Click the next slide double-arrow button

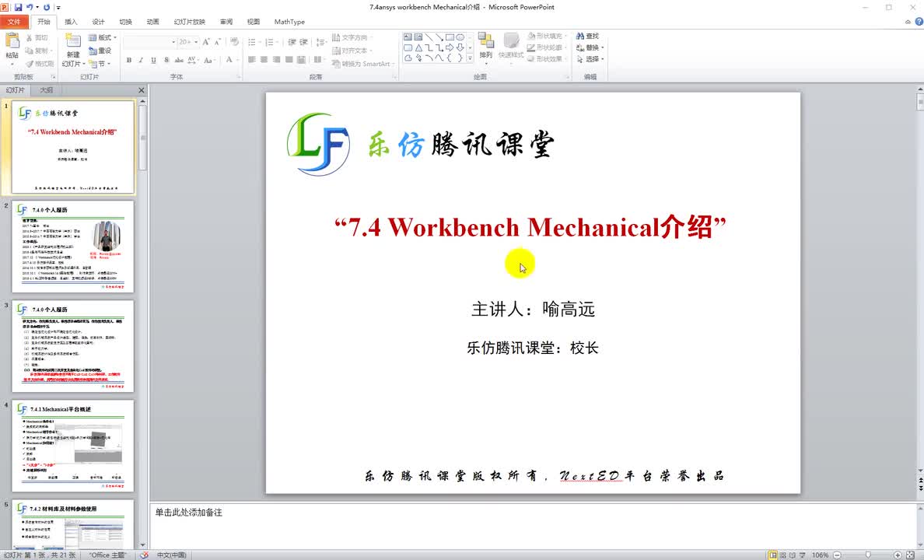920,488
